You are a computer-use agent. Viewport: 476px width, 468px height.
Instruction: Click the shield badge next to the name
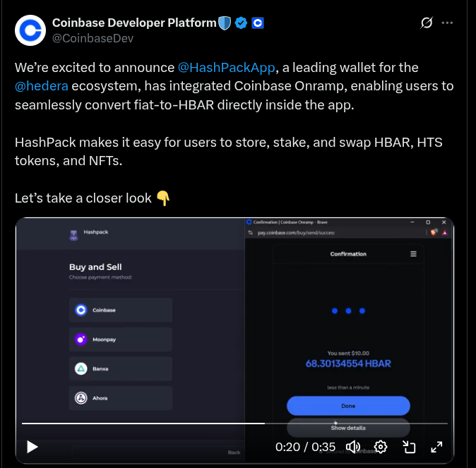pyautogui.click(x=225, y=23)
